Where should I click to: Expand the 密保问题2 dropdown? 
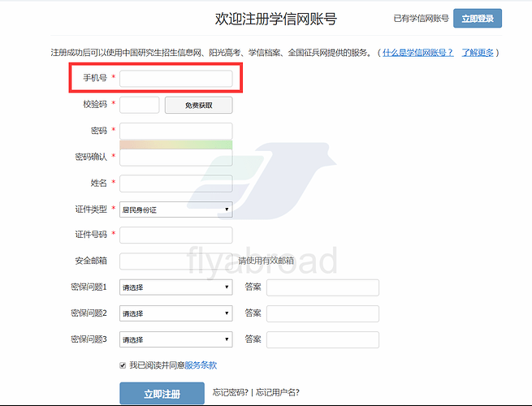click(176, 313)
